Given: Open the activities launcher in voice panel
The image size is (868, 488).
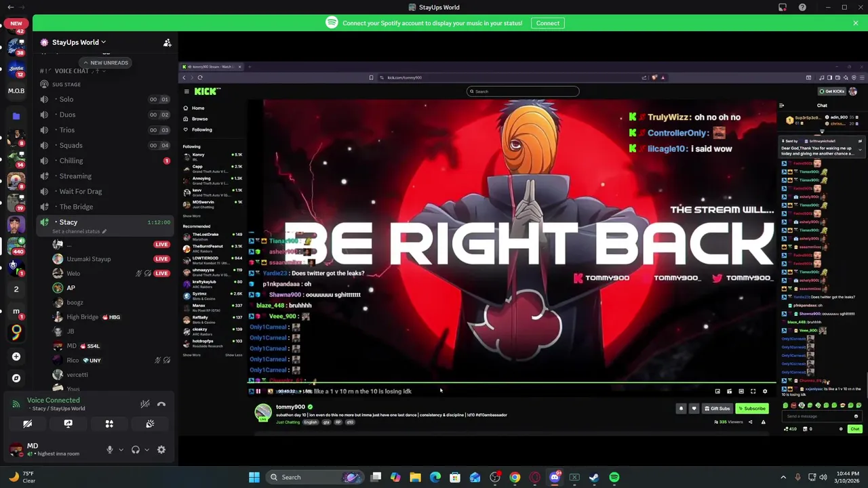Looking at the screenshot, I should pyautogui.click(x=109, y=424).
